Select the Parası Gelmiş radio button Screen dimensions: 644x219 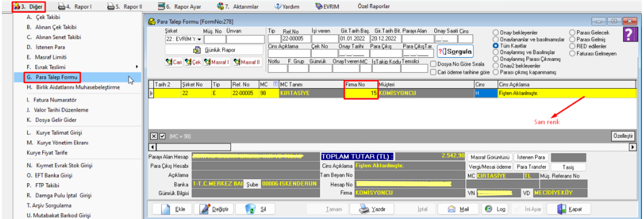(x=573, y=40)
